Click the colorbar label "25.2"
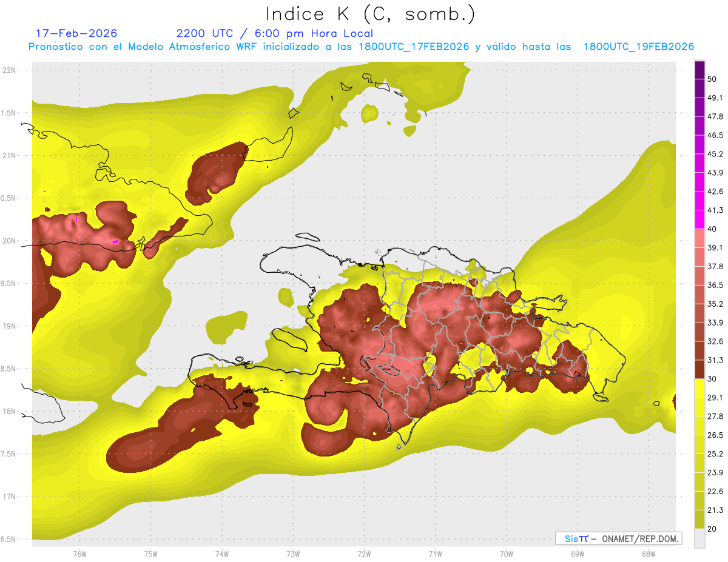 tap(715, 453)
